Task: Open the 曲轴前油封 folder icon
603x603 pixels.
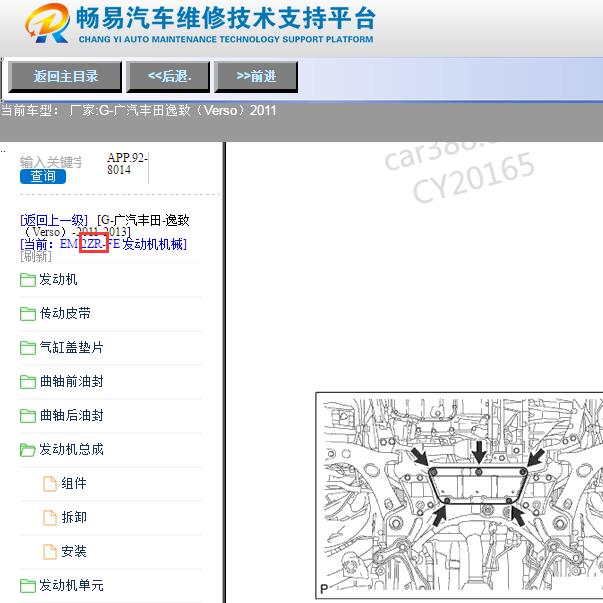Action: point(28,381)
